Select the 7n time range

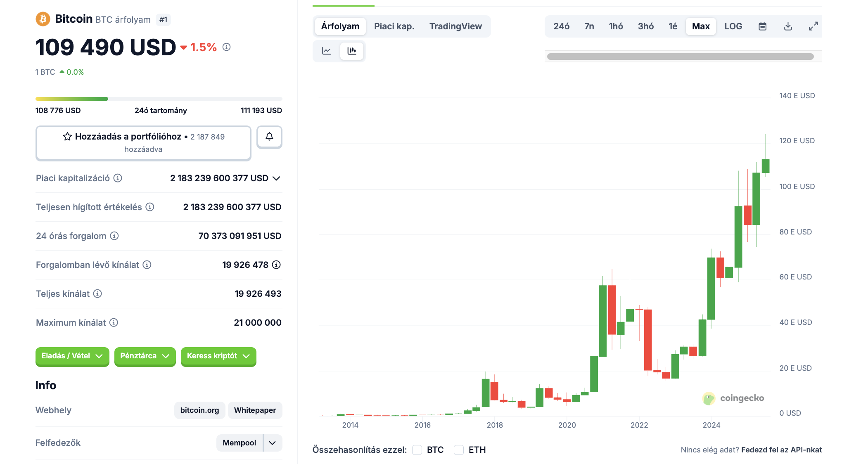(x=589, y=26)
